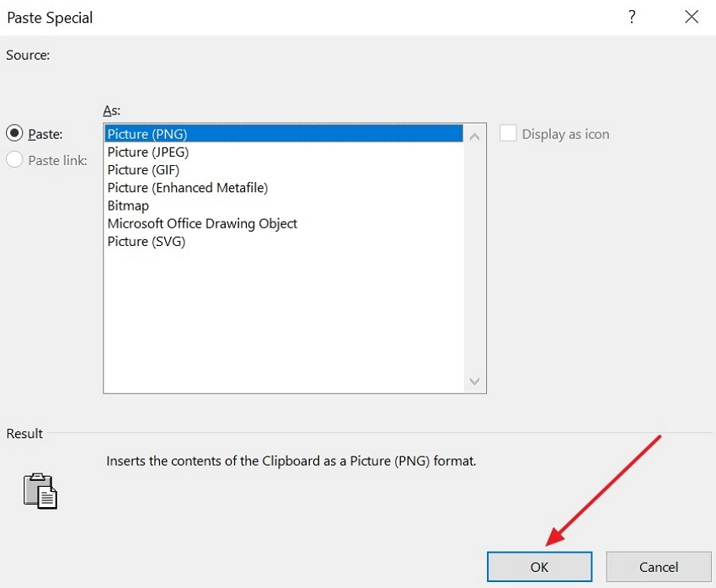Image resolution: width=716 pixels, height=588 pixels.
Task: Select Microsoft Office Drawing Object format
Action: (x=202, y=223)
